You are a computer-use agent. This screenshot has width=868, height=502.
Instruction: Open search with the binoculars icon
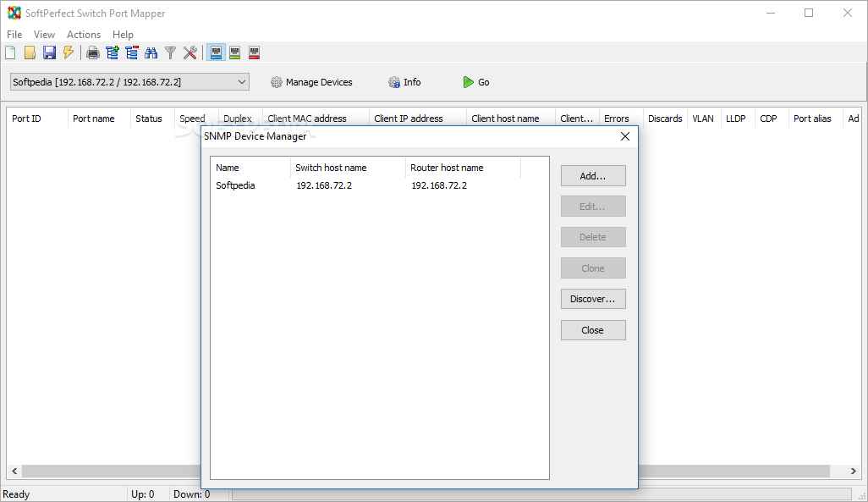(x=151, y=53)
